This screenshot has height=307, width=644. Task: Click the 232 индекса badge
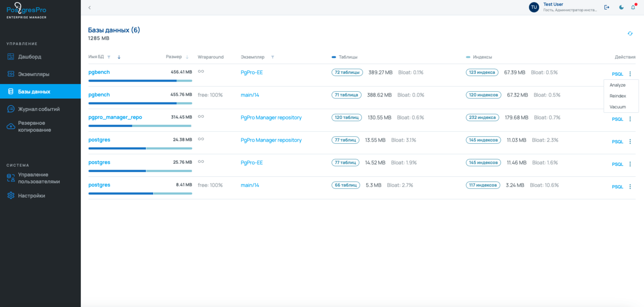483,118
